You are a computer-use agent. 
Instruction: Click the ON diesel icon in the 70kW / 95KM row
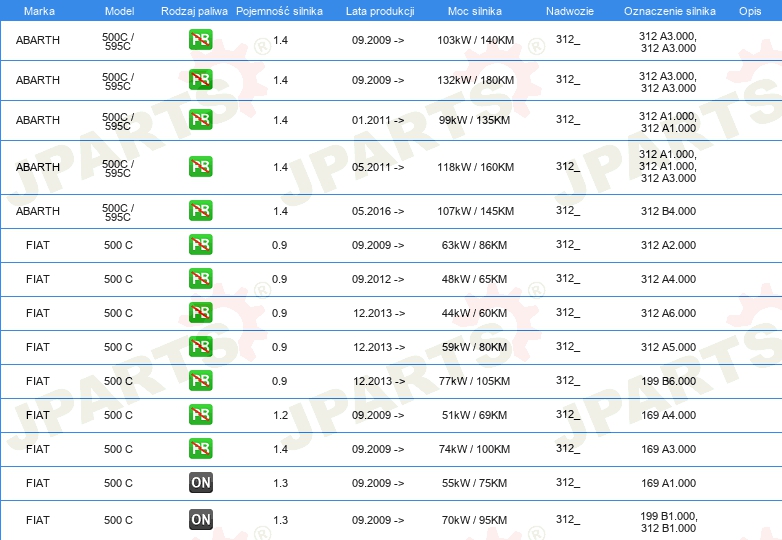coord(200,520)
